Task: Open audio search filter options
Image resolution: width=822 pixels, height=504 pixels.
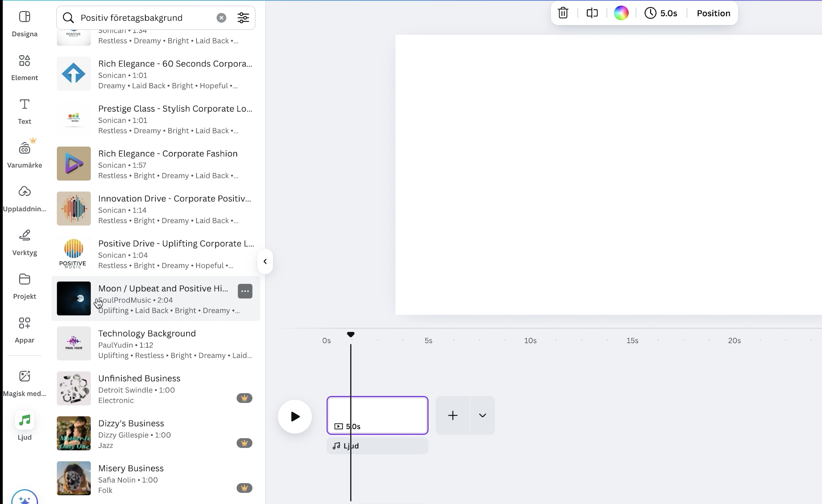Action: tap(243, 18)
